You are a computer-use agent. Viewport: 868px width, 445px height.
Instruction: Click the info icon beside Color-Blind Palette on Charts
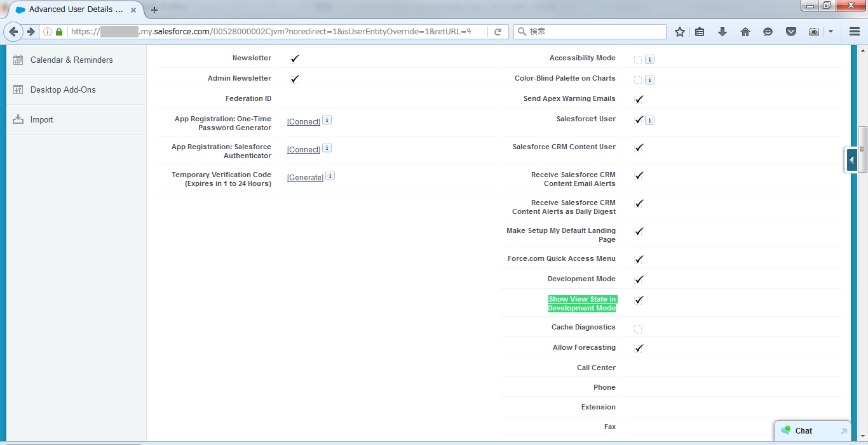point(649,79)
